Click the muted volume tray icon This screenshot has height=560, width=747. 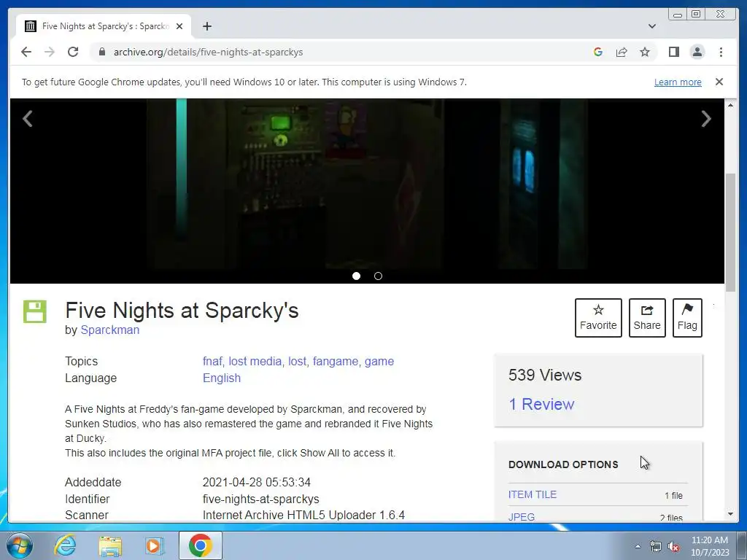[x=673, y=547]
